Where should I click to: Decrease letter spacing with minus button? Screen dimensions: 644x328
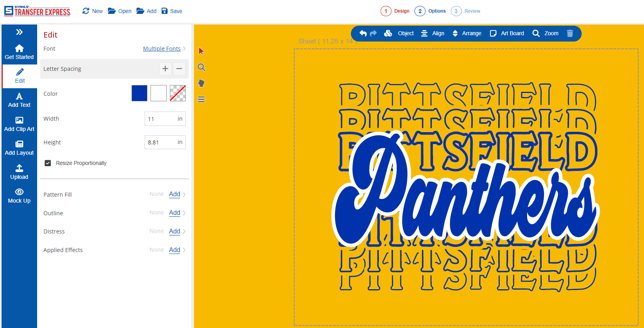[x=179, y=69]
